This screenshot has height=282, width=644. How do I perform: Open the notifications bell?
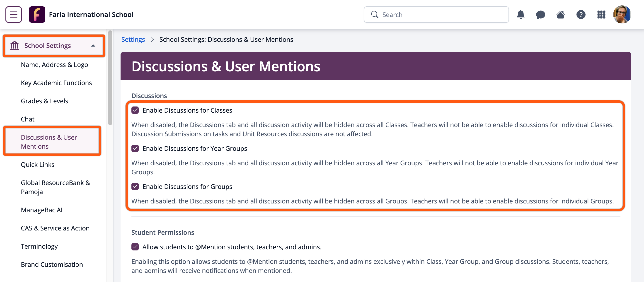tap(521, 15)
